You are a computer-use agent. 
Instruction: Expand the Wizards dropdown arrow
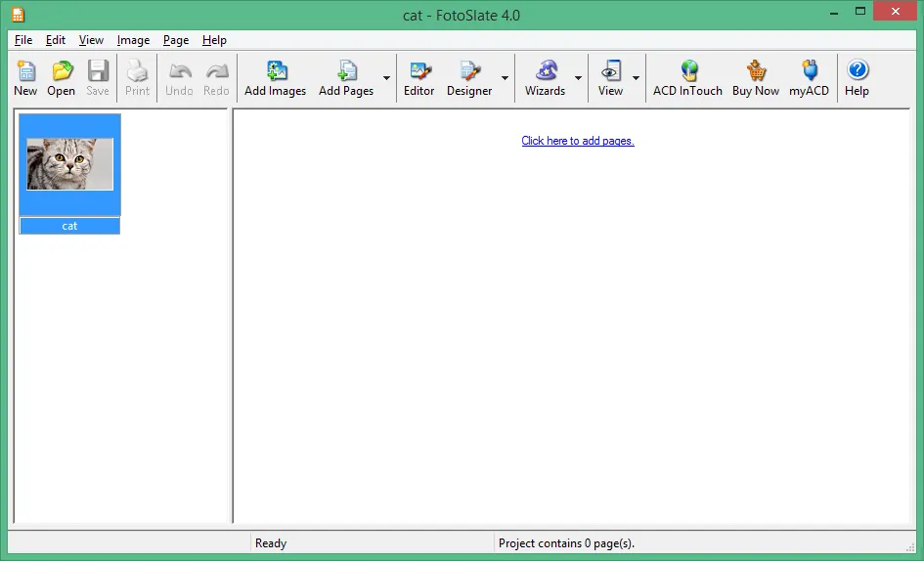(578, 78)
